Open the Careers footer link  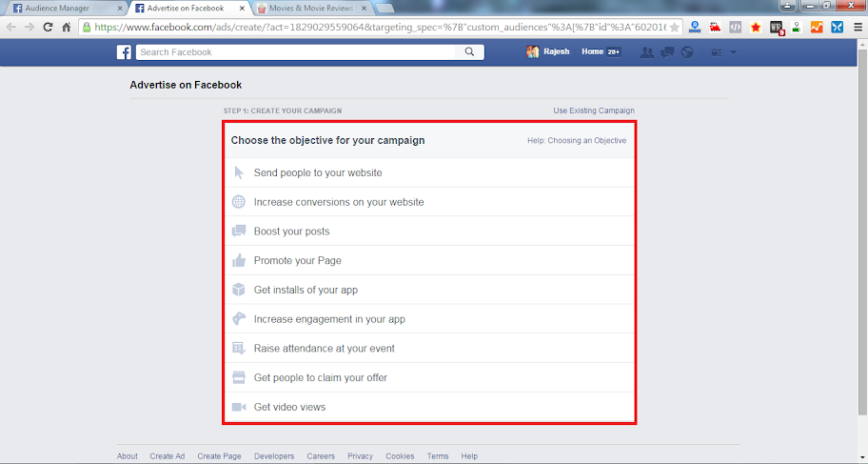pos(321,456)
